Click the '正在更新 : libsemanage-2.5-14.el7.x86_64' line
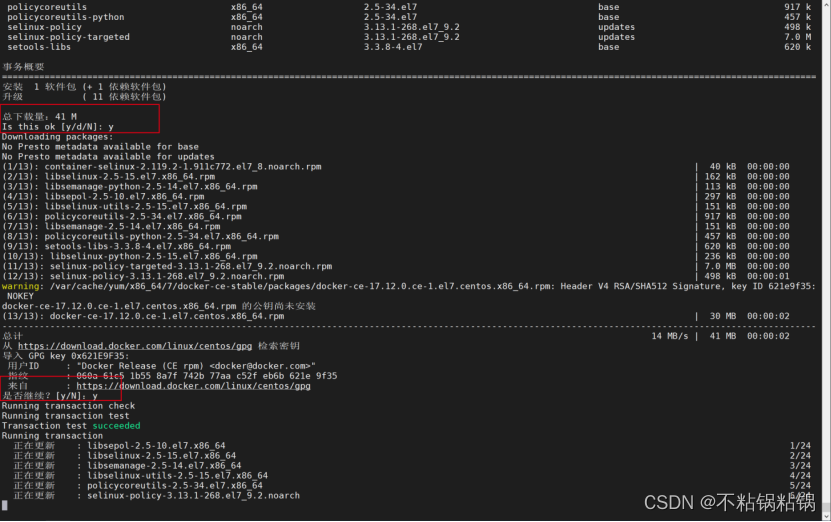The image size is (831, 522). 127,466
